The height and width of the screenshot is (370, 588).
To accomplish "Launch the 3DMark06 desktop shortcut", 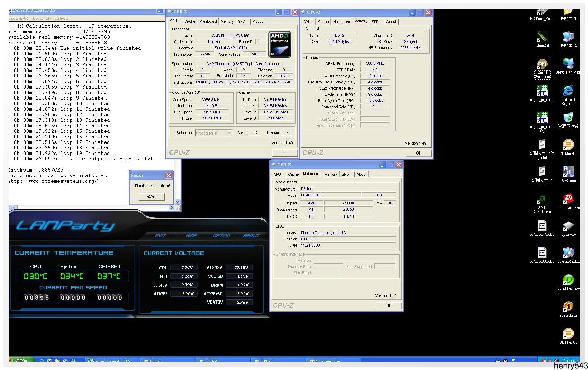I will [x=568, y=145].
